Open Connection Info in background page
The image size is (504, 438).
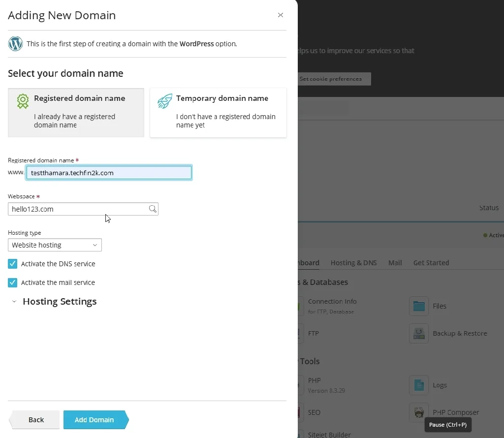coord(332,301)
